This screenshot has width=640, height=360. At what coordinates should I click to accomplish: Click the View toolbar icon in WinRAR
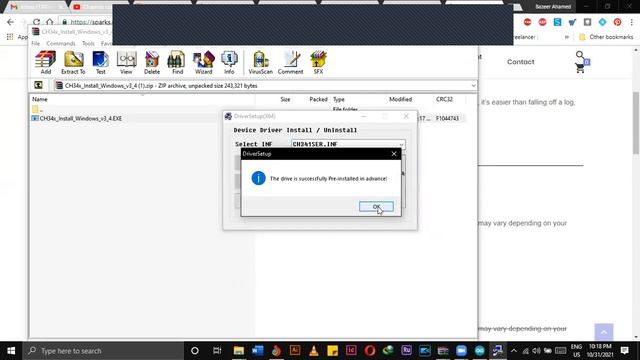coord(126,62)
